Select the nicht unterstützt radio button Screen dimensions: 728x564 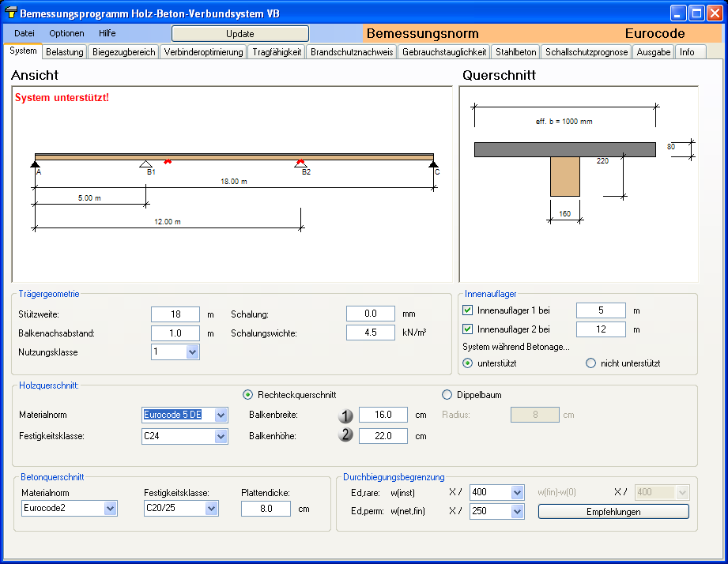tap(590, 363)
